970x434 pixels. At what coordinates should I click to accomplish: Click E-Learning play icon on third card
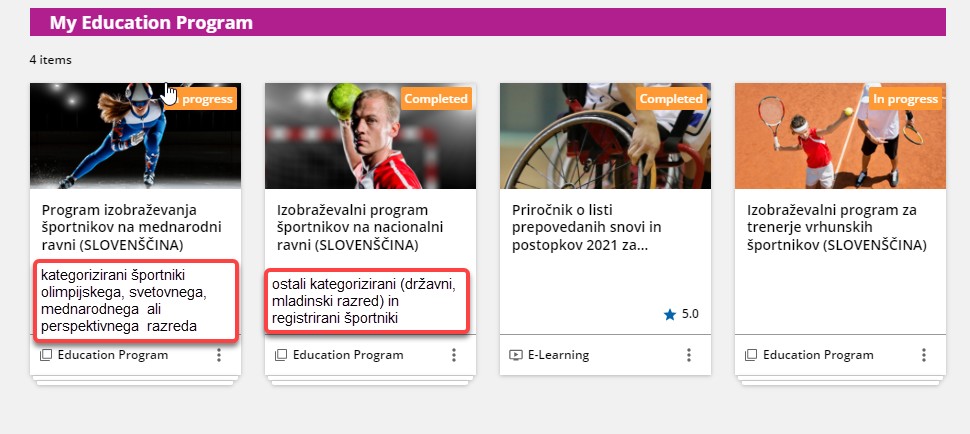[515, 355]
